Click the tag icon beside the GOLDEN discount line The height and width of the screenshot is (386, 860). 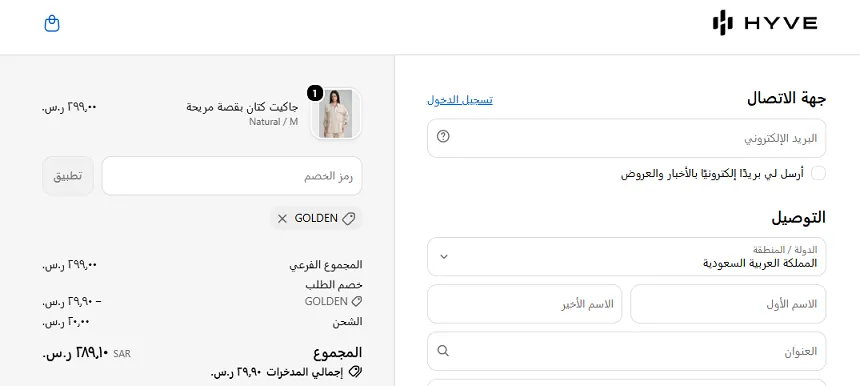(x=357, y=301)
